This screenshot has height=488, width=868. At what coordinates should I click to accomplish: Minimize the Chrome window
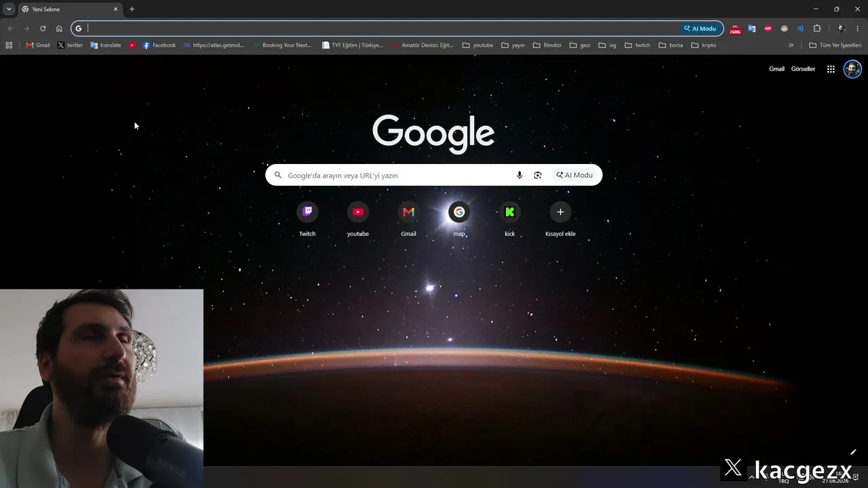(x=816, y=9)
